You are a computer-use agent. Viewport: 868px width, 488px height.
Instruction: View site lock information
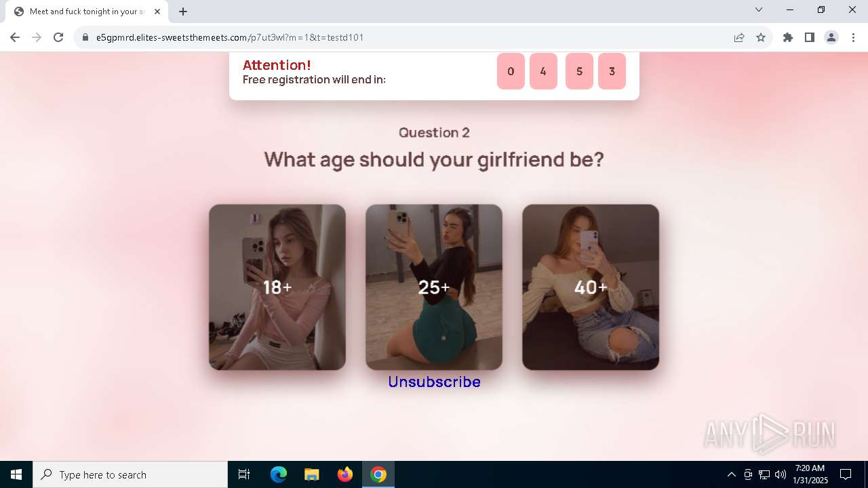(85, 37)
